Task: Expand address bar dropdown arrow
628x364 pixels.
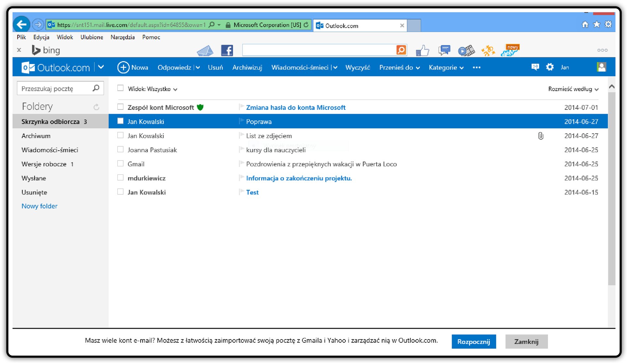Action: point(219,25)
